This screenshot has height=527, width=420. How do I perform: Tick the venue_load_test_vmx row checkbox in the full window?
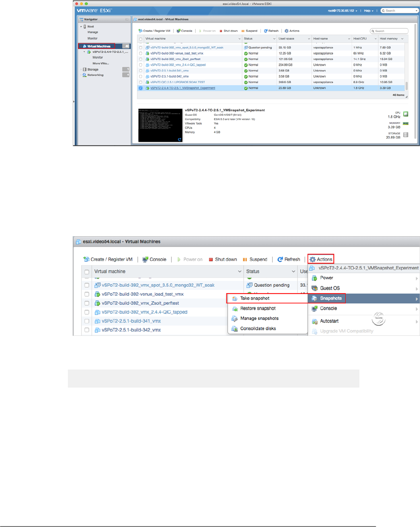pyautogui.click(x=141, y=53)
